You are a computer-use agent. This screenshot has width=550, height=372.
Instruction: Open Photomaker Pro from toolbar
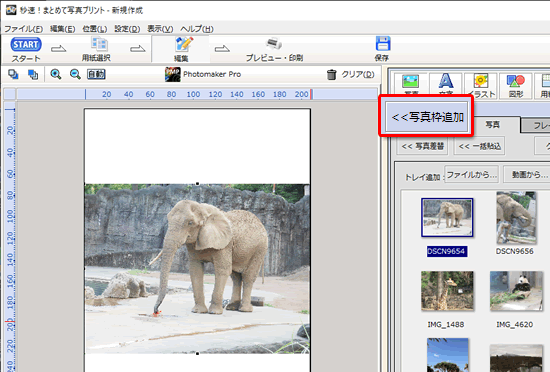pos(203,74)
